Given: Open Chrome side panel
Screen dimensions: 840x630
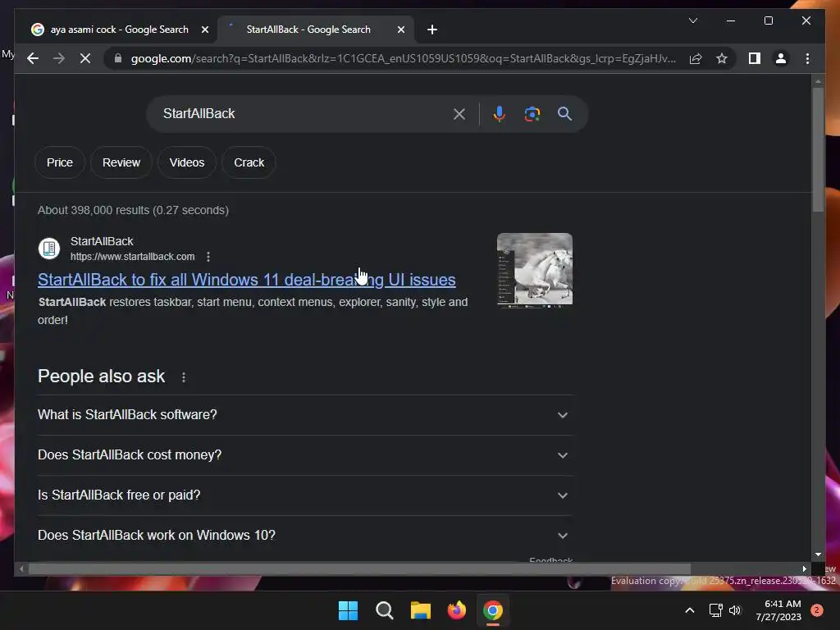Looking at the screenshot, I should tap(755, 58).
